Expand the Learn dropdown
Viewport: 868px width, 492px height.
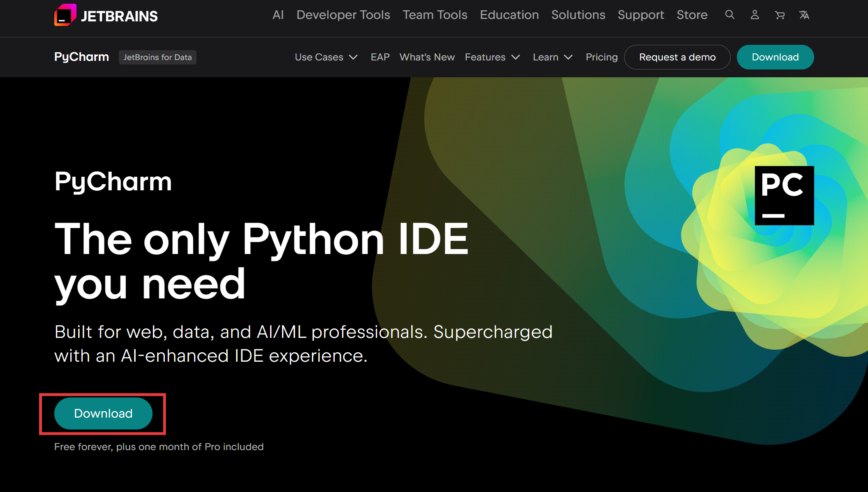point(552,57)
